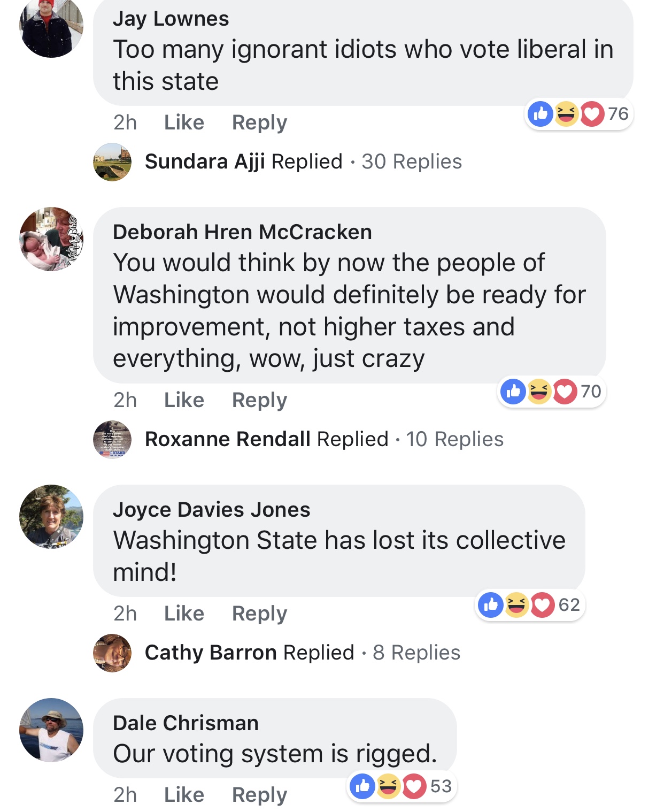View the 76 reactions on Jay's comment
Screen dimensions: 664x812
point(578,114)
